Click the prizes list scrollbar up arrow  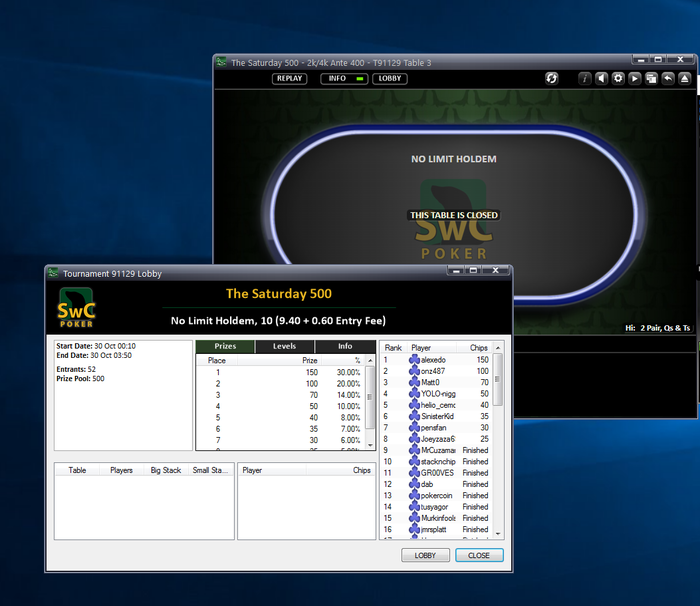(370, 360)
